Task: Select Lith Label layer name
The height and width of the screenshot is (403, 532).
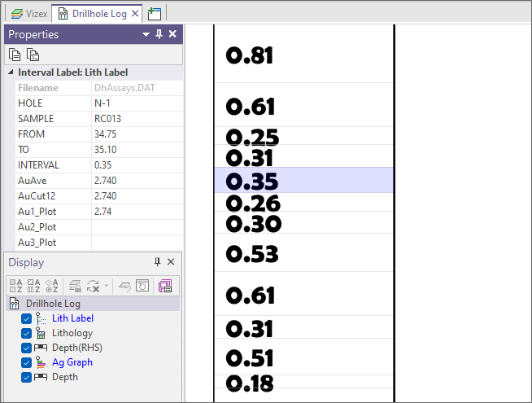Action: (x=72, y=318)
